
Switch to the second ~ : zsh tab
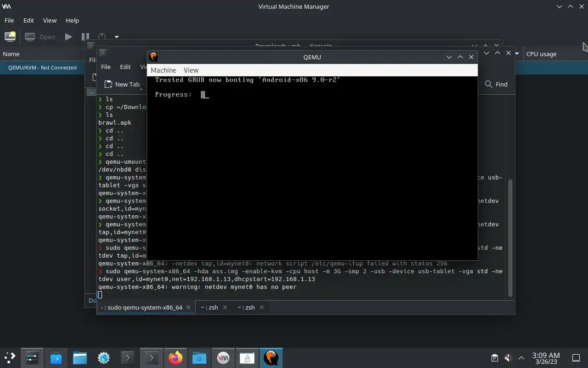(x=250, y=307)
